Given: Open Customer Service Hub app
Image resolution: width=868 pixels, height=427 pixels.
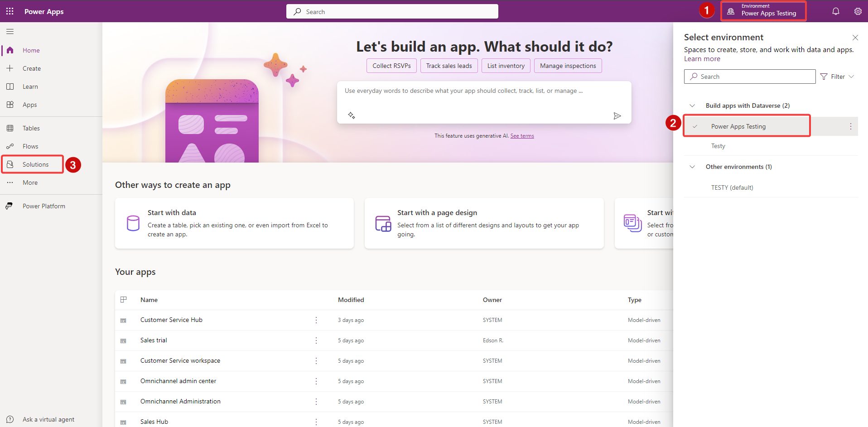Looking at the screenshot, I should click(171, 320).
